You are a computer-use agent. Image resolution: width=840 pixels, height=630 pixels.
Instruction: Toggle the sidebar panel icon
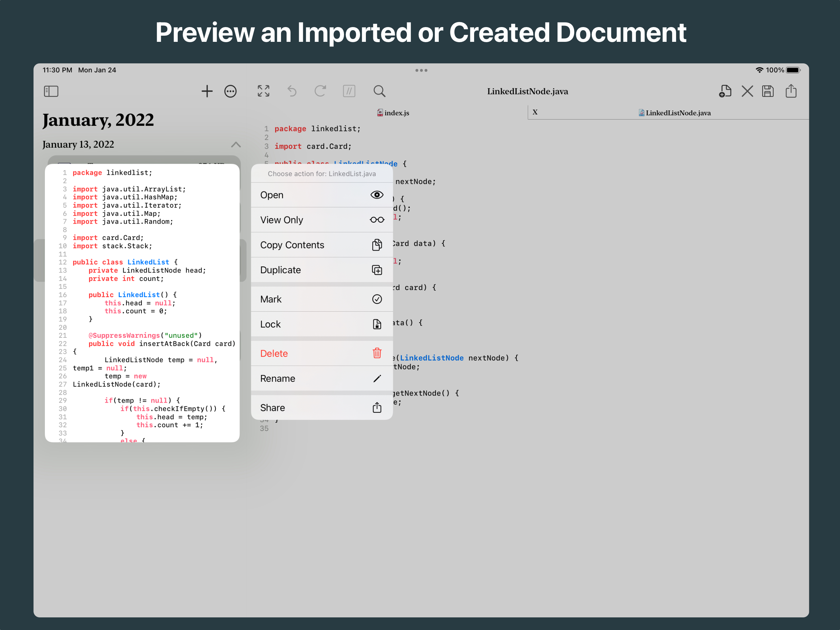(x=51, y=91)
